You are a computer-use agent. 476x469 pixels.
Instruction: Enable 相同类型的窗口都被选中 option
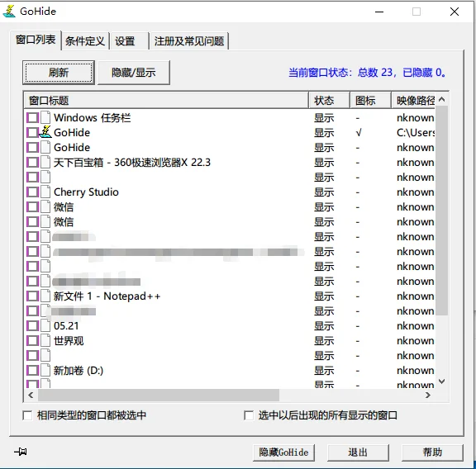click(27, 415)
